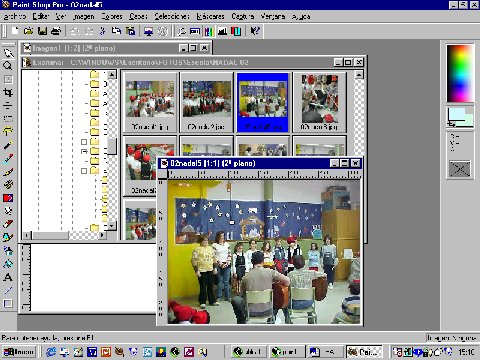Collapse the second boxed folder tree node
This screenshot has width=480, height=360.
[84, 152]
